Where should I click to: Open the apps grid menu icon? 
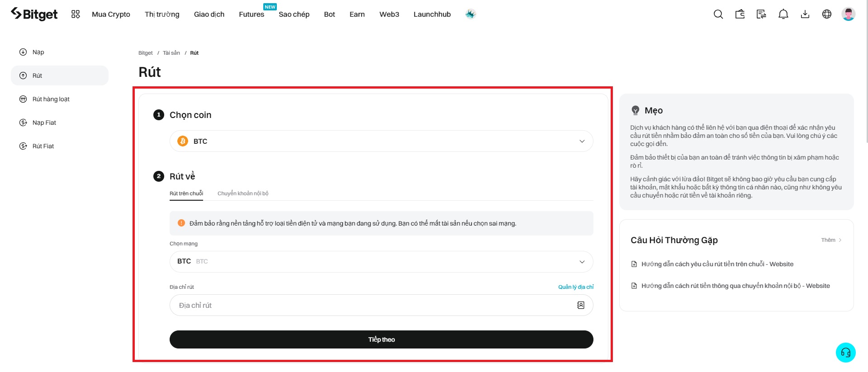point(76,14)
